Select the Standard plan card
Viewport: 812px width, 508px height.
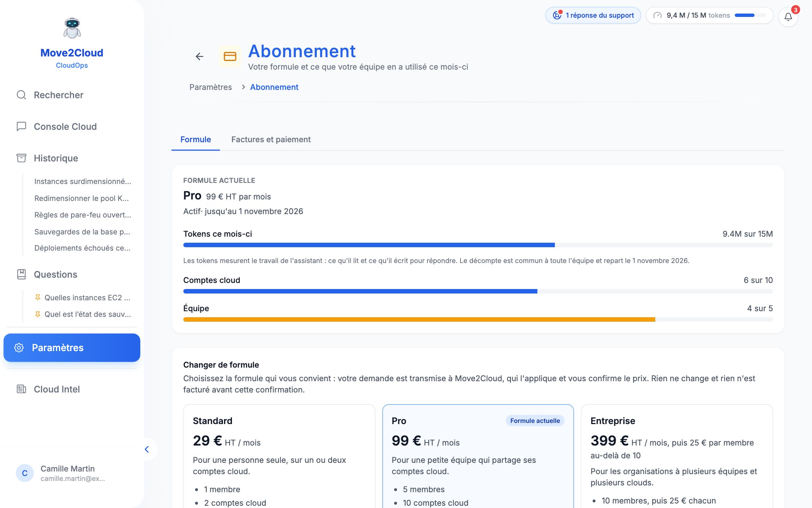point(279,456)
